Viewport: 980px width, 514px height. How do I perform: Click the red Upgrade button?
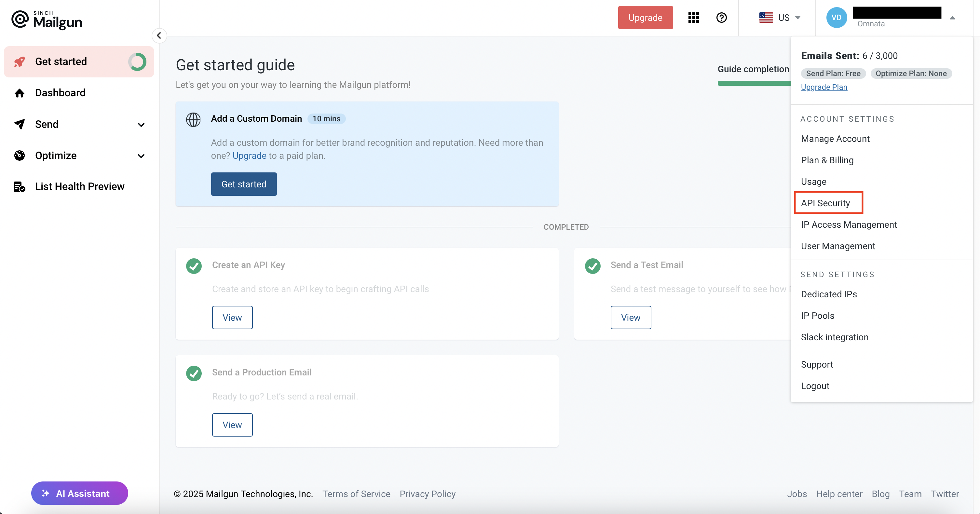point(645,18)
